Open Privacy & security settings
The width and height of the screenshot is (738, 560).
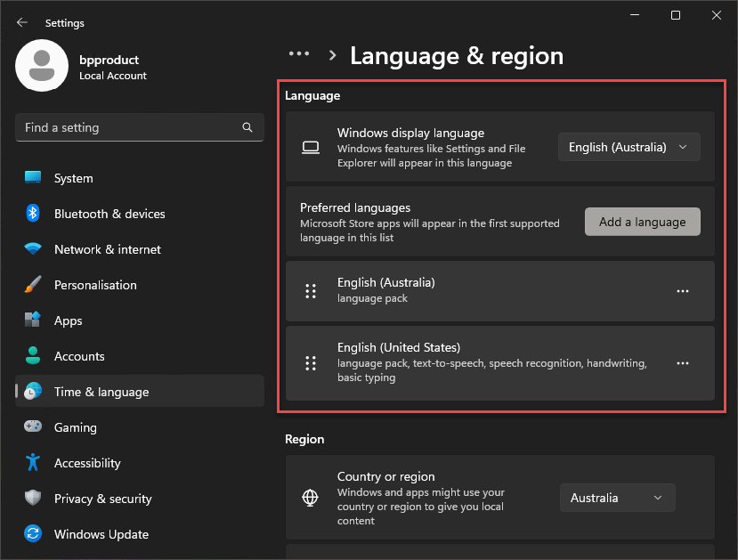(140, 499)
